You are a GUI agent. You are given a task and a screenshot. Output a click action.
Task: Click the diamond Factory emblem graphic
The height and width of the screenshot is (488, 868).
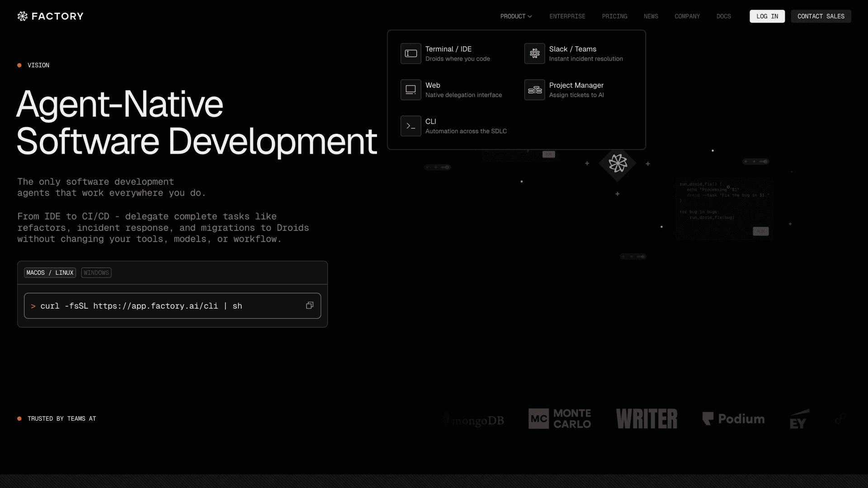[618, 163]
